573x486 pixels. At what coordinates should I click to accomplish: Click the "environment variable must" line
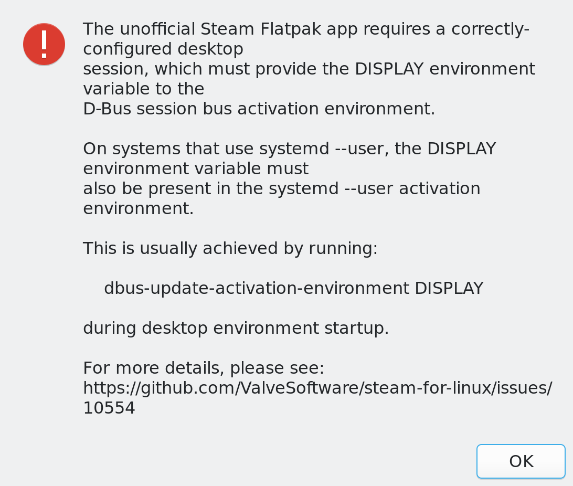[x=196, y=169]
